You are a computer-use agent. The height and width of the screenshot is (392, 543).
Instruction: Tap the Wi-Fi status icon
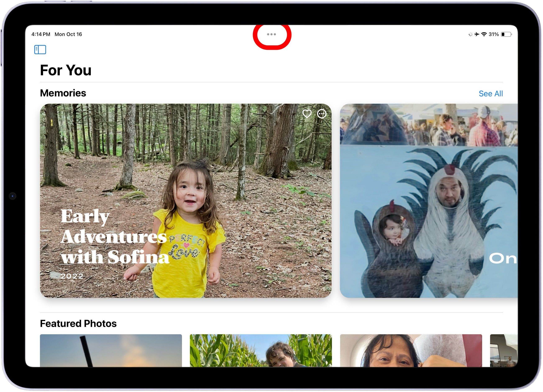[484, 34]
